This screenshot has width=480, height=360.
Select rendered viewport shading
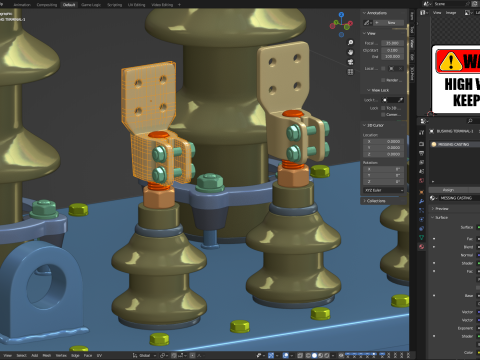(327, 355)
